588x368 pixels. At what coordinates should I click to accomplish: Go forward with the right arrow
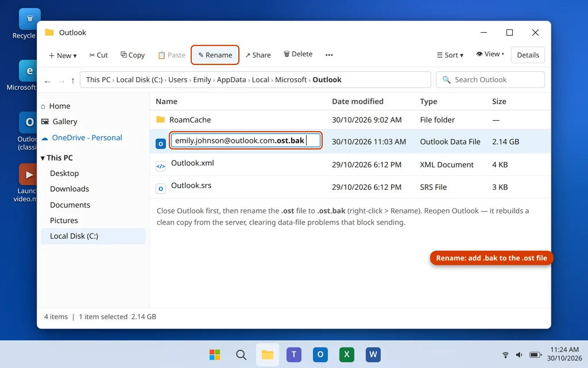coord(61,80)
